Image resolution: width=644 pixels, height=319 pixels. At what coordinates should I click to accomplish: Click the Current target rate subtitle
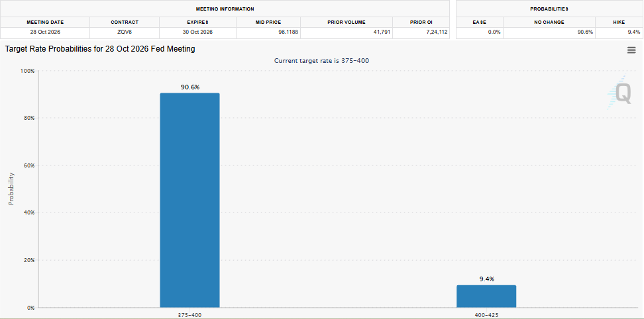click(x=321, y=61)
